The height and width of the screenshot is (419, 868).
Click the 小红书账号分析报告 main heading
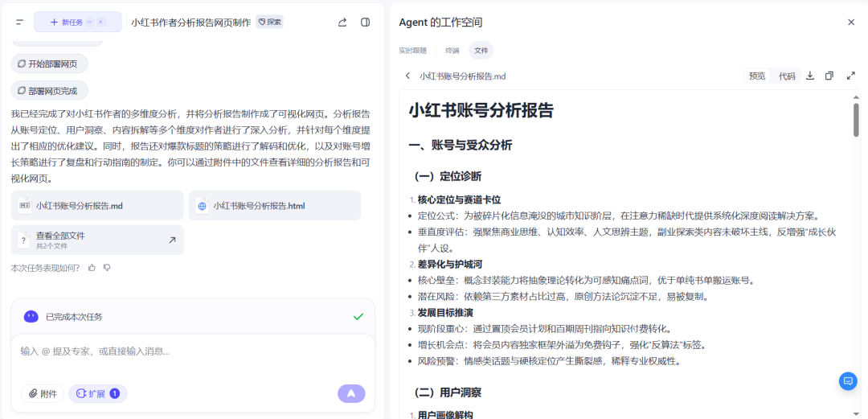tap(481, 110)
